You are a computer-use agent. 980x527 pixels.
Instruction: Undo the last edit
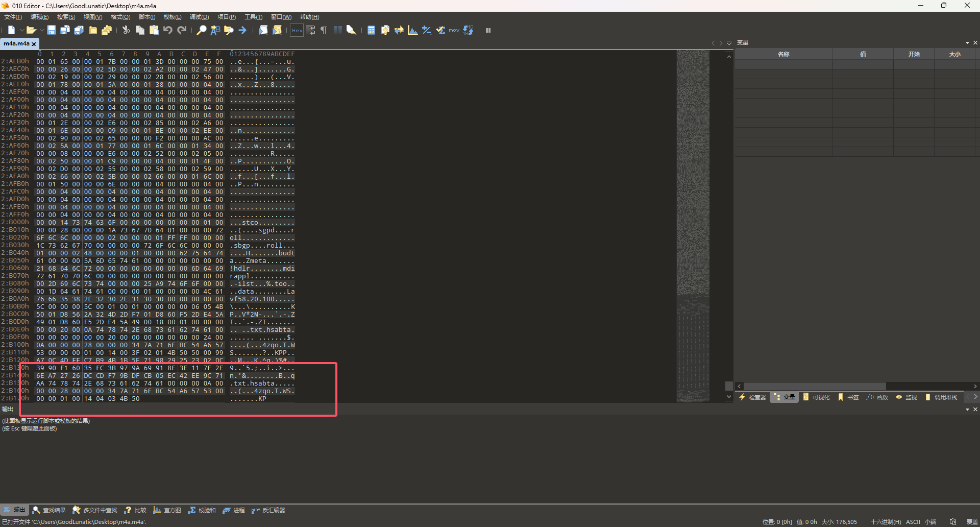[167, 30]
